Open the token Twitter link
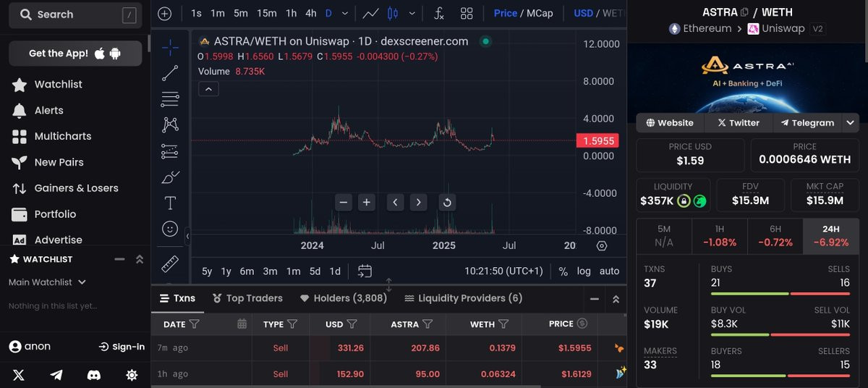 [x=738, y=123]
